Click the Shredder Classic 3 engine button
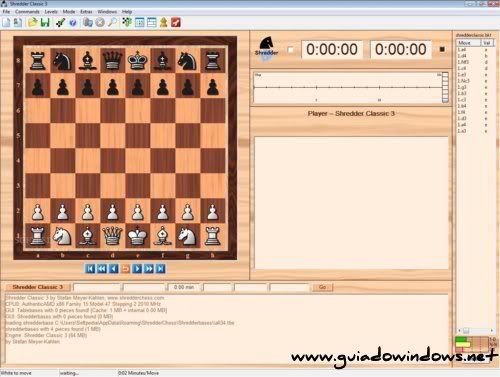 point(38,287)
